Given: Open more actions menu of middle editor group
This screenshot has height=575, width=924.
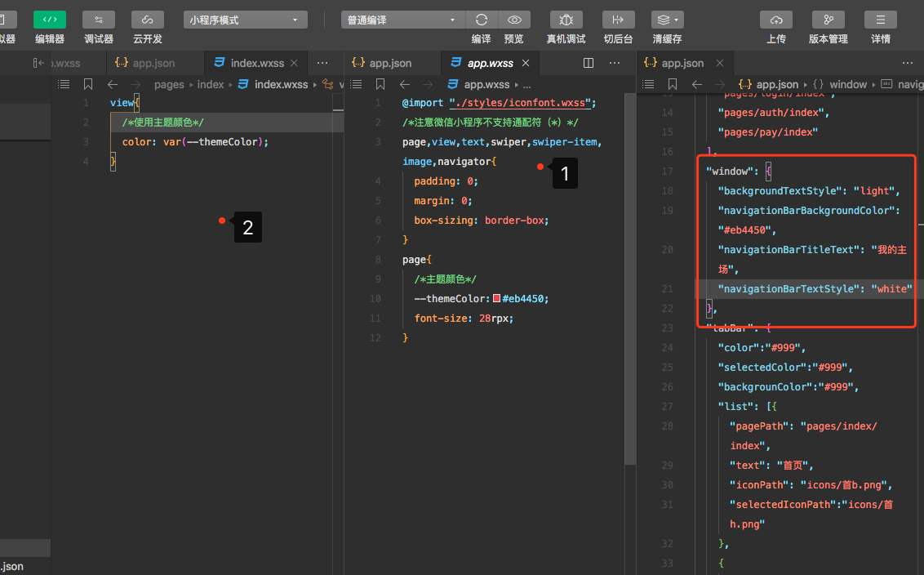Looking at the screenshot, I should point(615,63).
